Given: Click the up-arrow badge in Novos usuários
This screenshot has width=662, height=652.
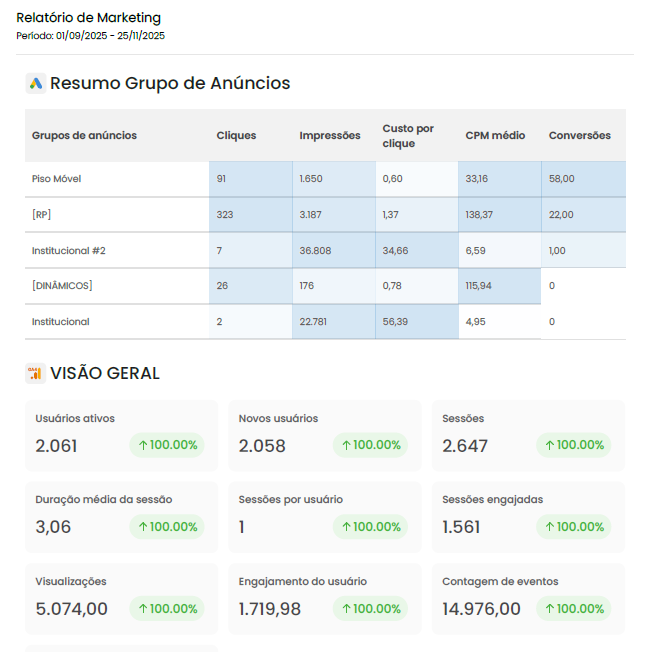Looking at the screenshot, I should click(371, 445).
